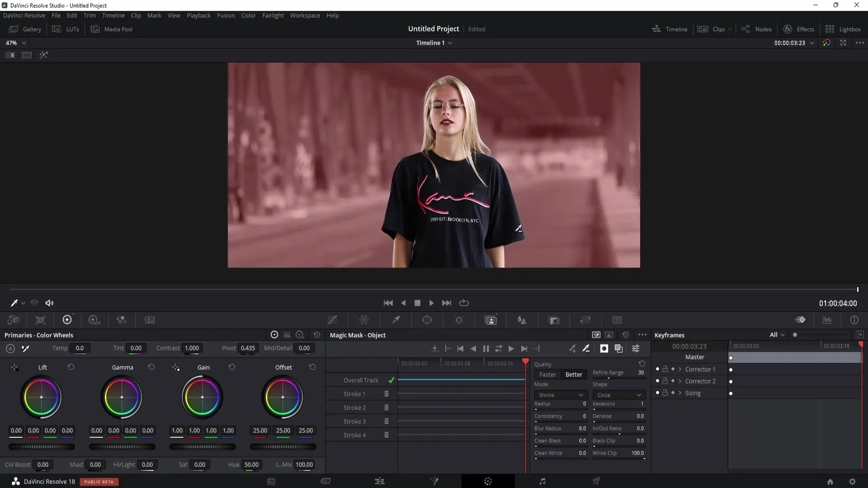This screenshot has width=868, height=488.
Task: Select the window/mask shape tool icon
Action: pos(428,320)
